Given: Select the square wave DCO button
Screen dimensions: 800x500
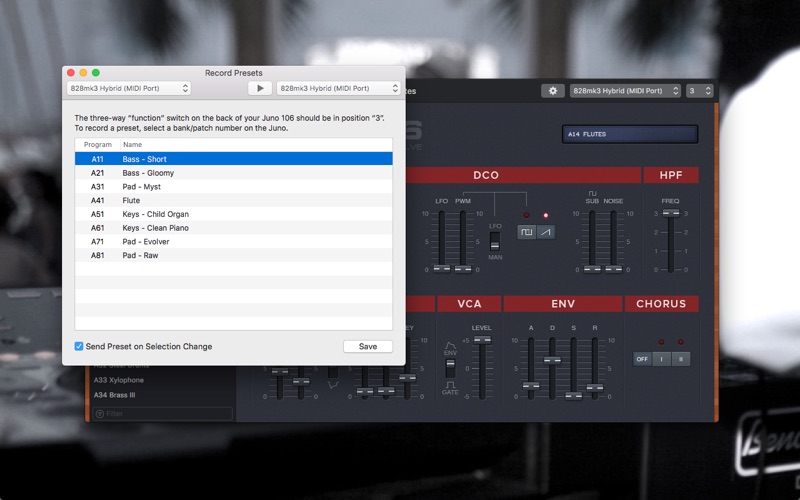Looking at the screenshot, I should 526,232.
